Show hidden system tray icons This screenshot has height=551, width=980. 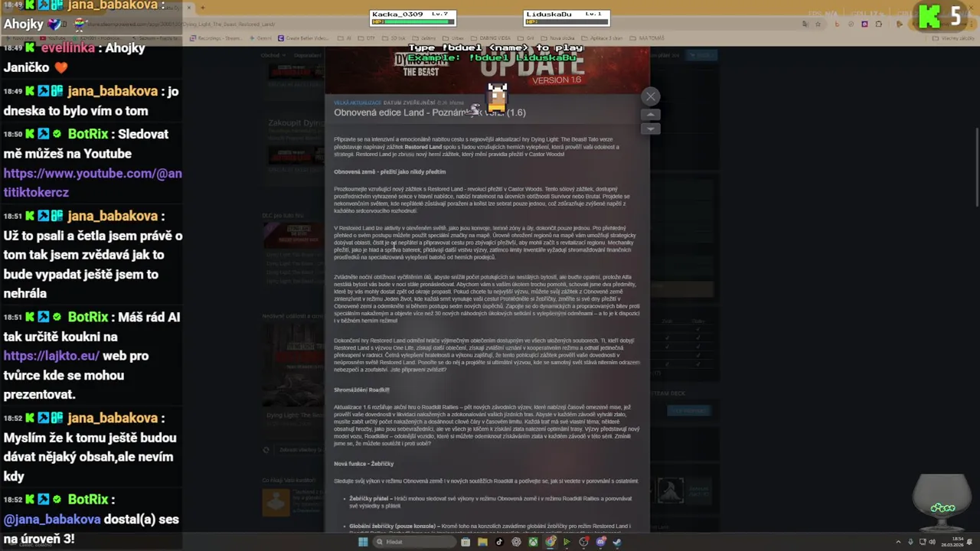tap(898, 542)
